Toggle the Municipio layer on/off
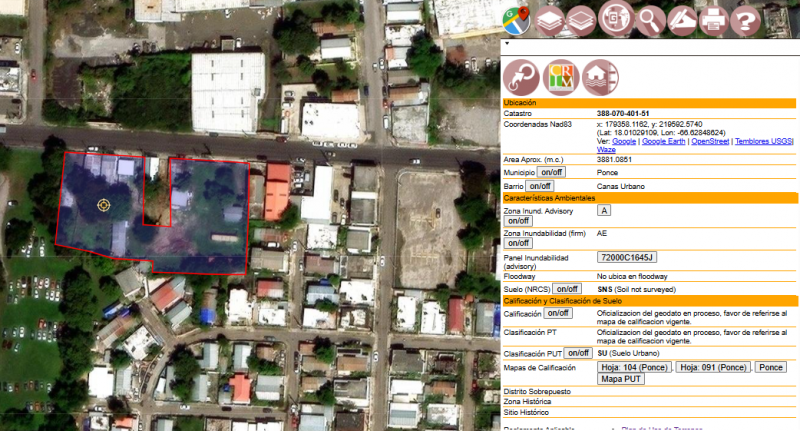This screenshot has width=800, height=431. click(x=552, y=173)
